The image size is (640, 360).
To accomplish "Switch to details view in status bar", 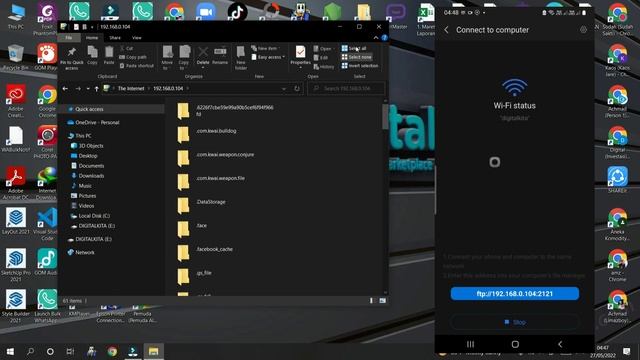I will tap(371, 300).
